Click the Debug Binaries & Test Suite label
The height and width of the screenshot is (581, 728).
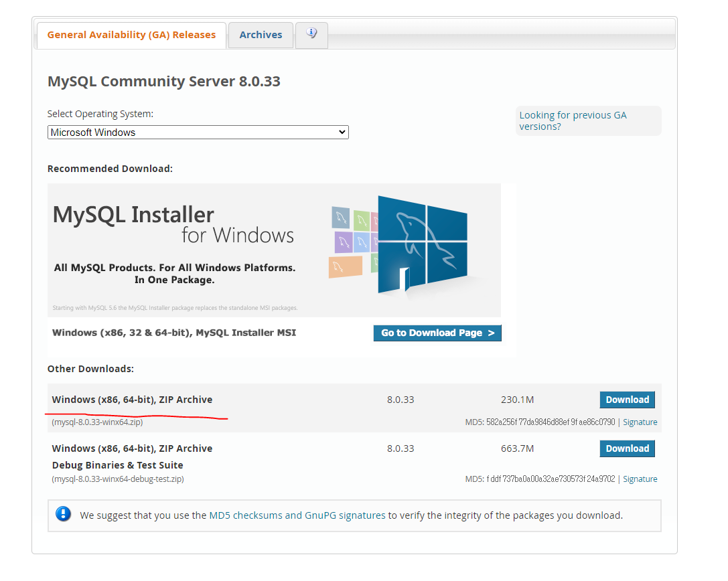click(117, 465)
